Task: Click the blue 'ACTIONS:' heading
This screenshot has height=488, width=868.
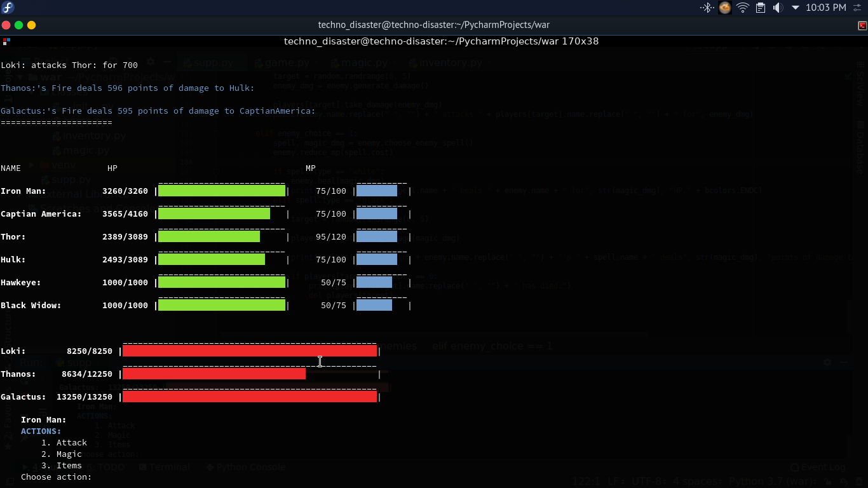Action: pyautogui.click(x=41, y=431)
